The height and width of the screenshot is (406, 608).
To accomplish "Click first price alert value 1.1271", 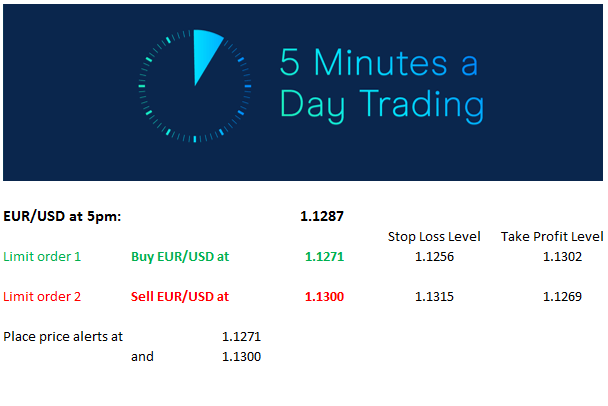I will pyautogui.click(x=241, y=337).
